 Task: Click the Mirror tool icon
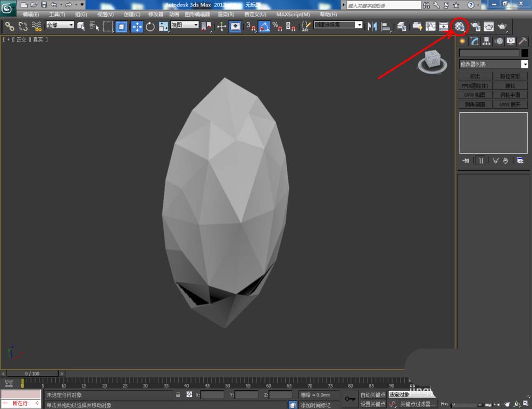[372, 26]
